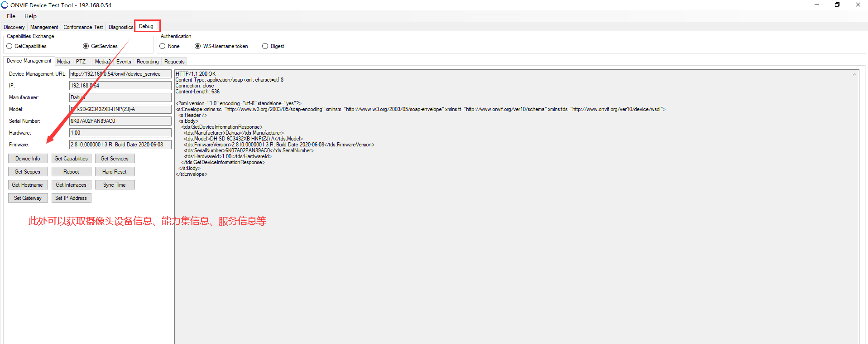Open the Help menu
Image resolution: width=868 pixels, height=344 pixels.
pos(30,16)
